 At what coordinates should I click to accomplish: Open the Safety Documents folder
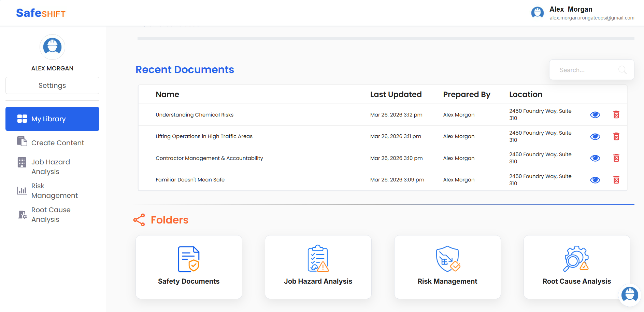189,267
